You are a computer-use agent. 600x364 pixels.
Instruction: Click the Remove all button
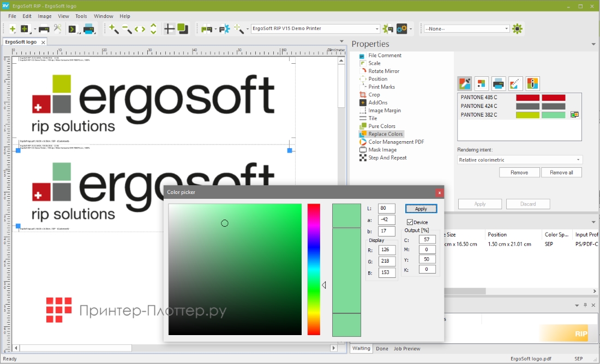561,172
